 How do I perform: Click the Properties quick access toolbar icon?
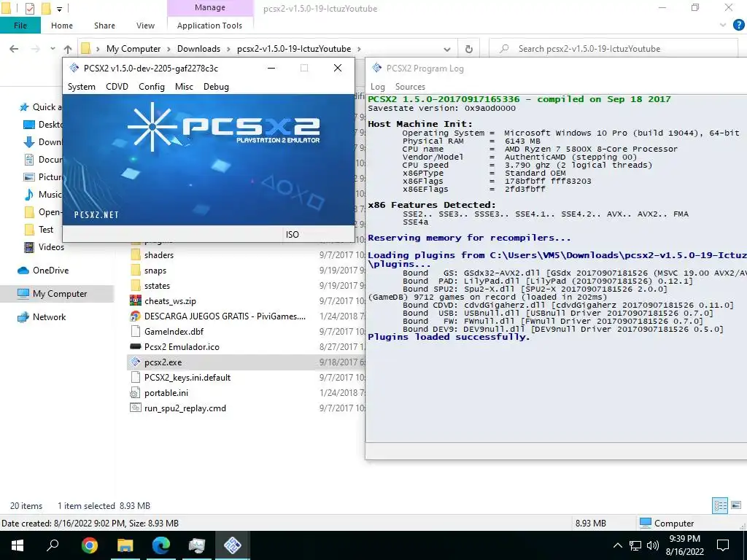[29, 8]
